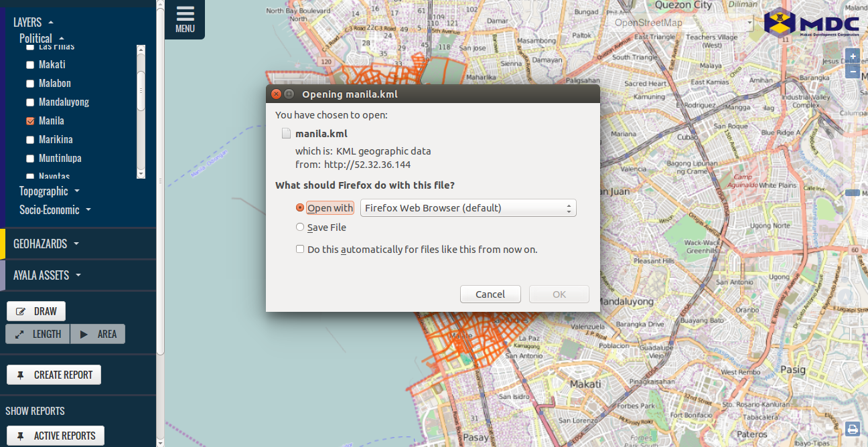
Task: Collapse the LAYERS section
Action: point(33,22)
